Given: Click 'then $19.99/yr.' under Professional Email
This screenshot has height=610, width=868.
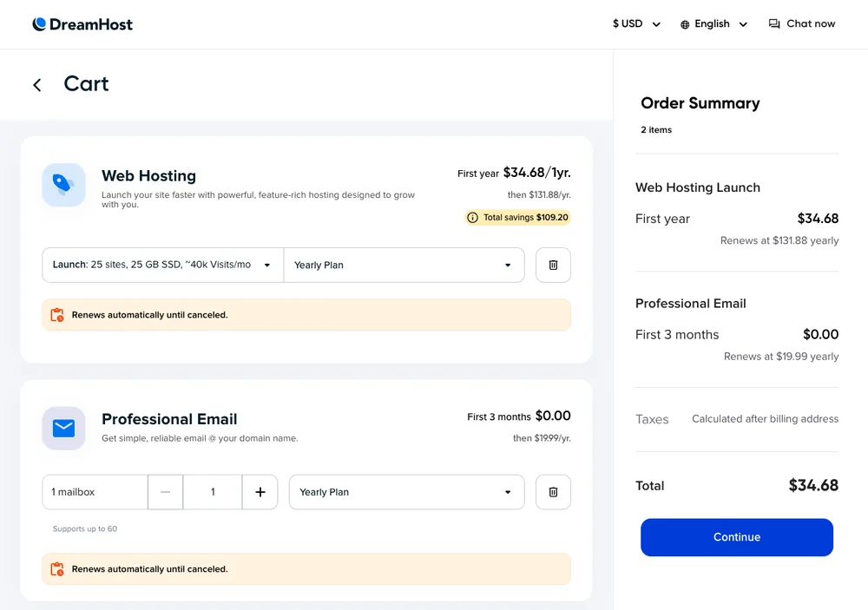Looking at the screenshot, I should (x=542, y=438).
